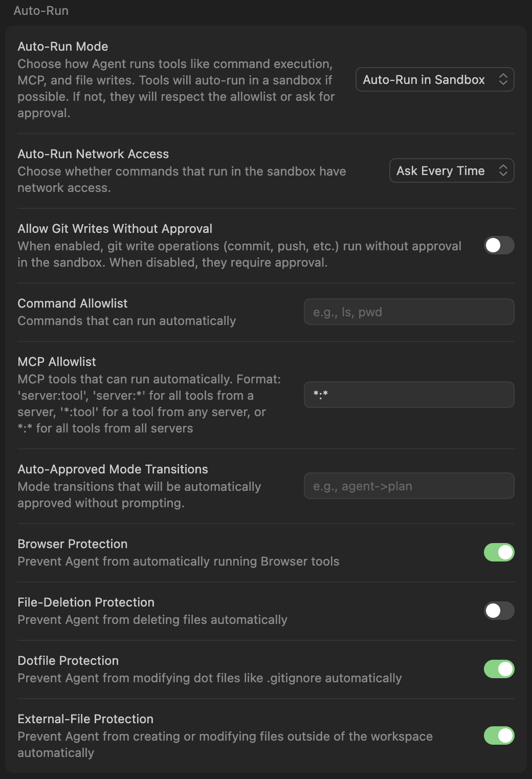This screenshot has width=532, height=779.
Task: Click the Auto-Run Mode setting title
Action: click(63, 47)
